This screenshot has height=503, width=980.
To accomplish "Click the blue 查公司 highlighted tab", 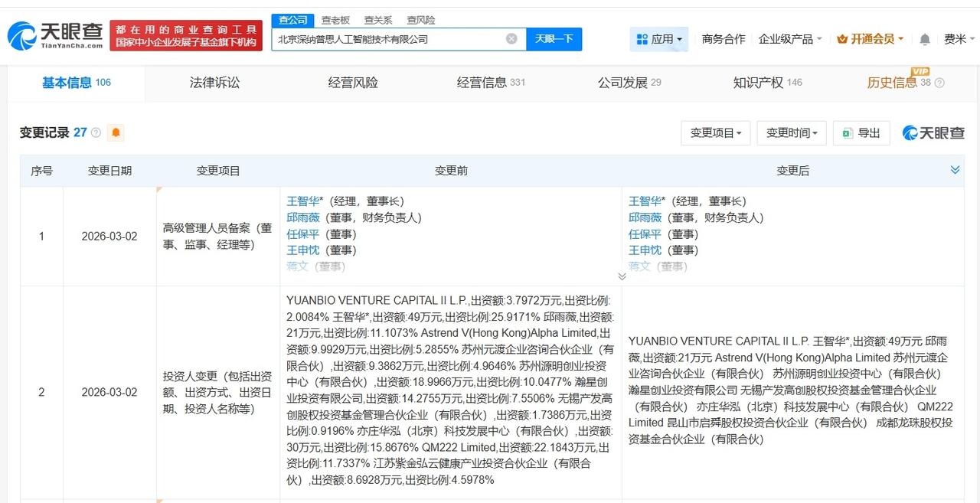I will click(292, 20).
